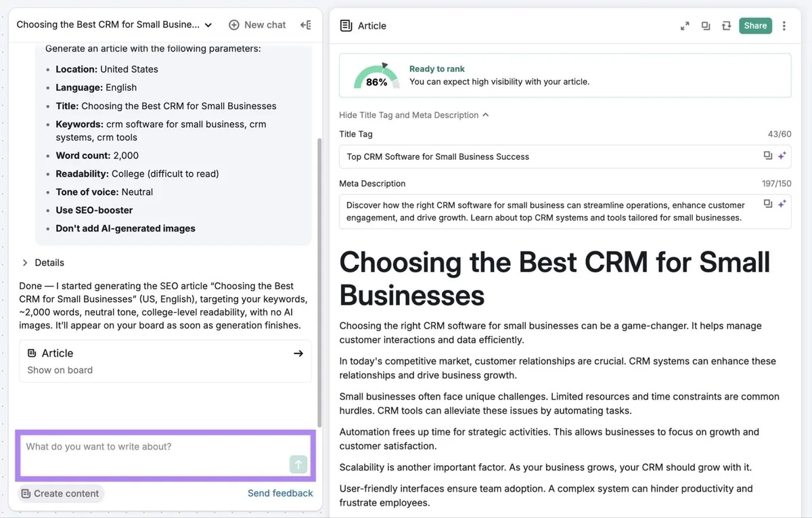Expand the Details section in chat
Viewport: 812px width, 518px height.
(x=43, y=263)
